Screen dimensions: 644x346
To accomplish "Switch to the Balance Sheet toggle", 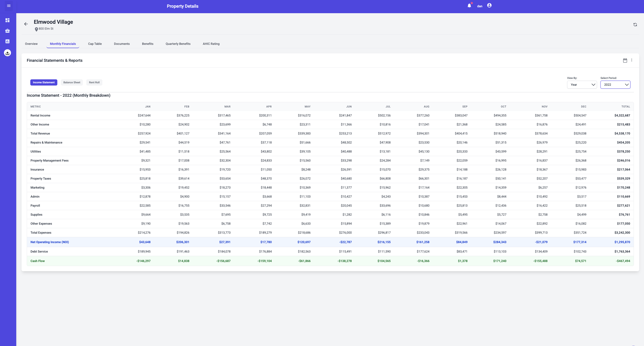I will click(x=72, y=82).
